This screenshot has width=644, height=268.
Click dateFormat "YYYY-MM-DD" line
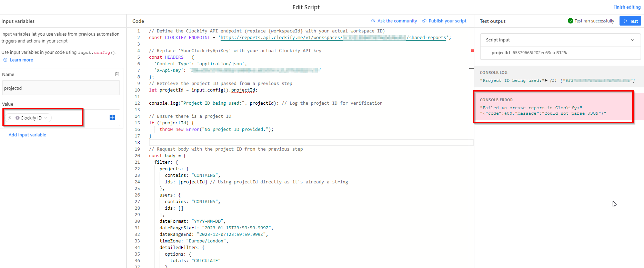(193, 221)
